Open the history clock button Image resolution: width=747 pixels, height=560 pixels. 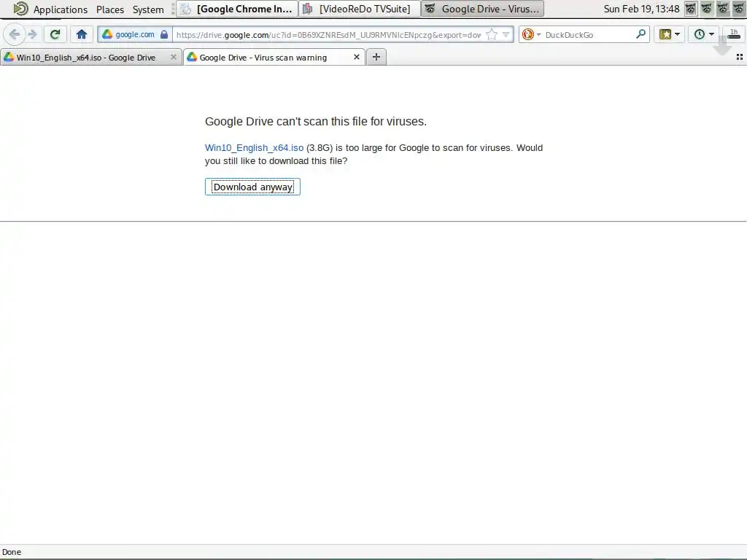700,34
